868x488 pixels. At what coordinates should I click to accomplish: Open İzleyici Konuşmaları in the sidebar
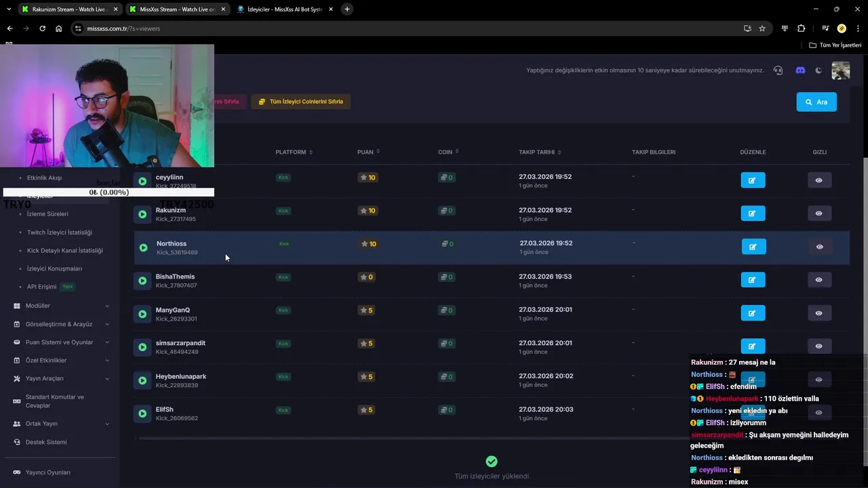(x=54, y=269)
